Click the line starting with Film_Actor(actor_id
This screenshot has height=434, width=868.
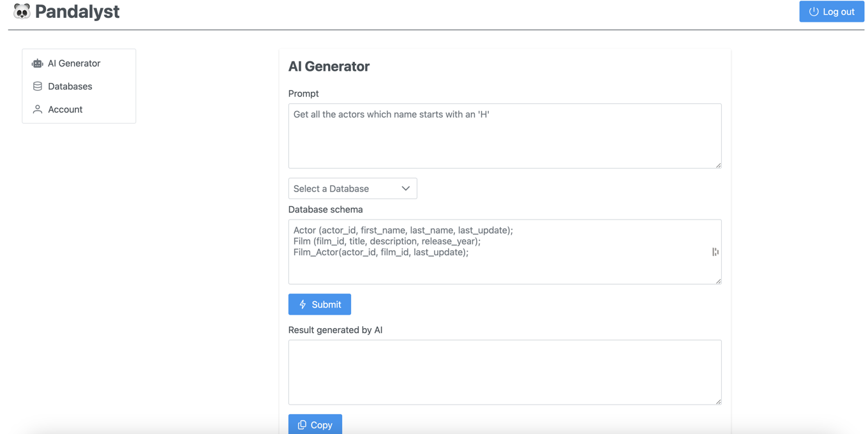click(381, 252)
